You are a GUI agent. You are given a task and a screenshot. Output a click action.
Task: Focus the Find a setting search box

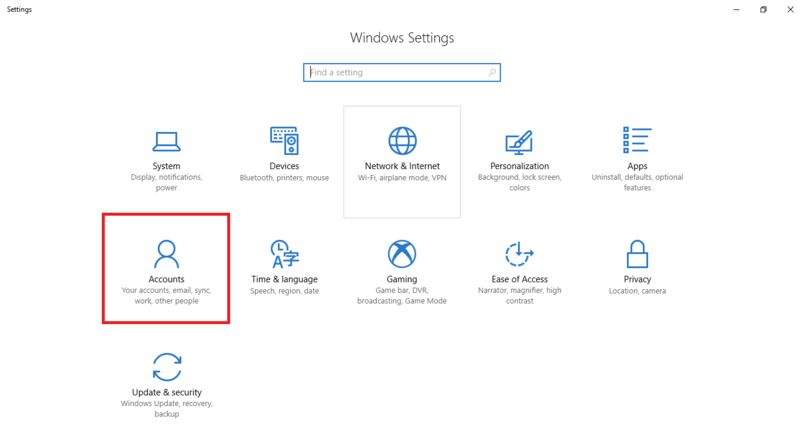click(395, 73)
